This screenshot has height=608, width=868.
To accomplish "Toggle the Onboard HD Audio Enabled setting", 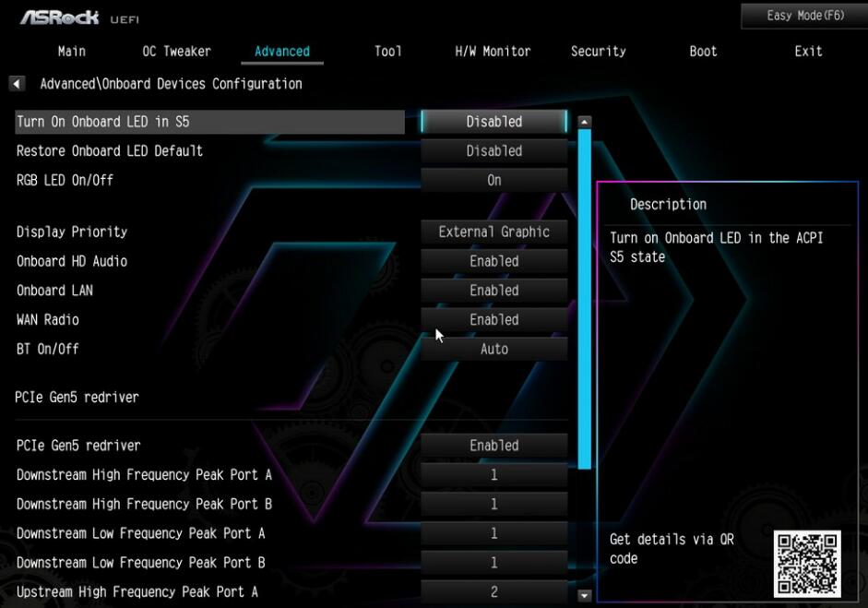I will click(x=493, y=261).
